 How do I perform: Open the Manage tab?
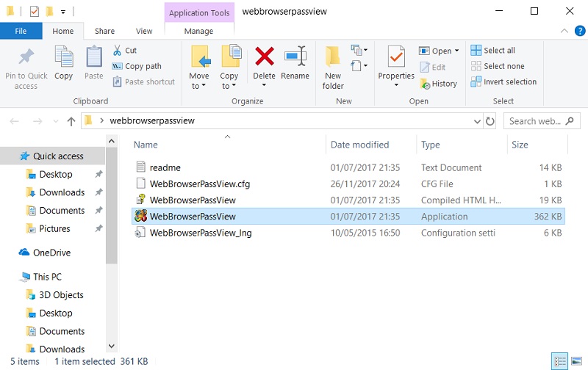[198, 31]
